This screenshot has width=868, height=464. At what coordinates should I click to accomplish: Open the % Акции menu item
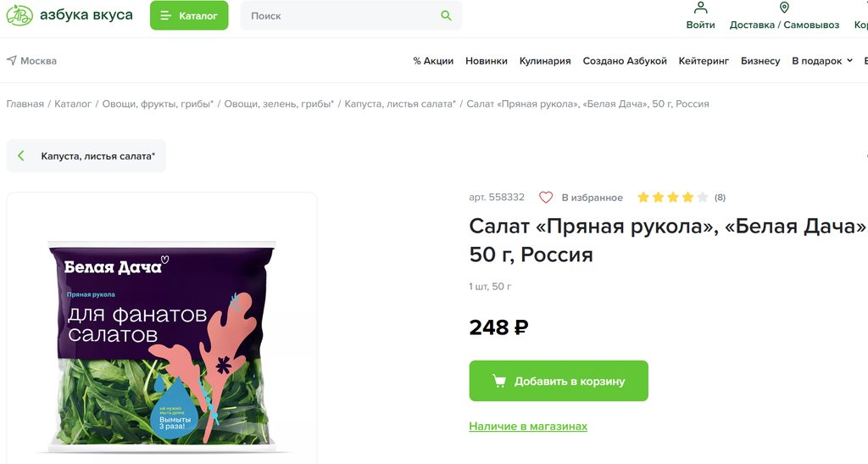pos(433,61)
